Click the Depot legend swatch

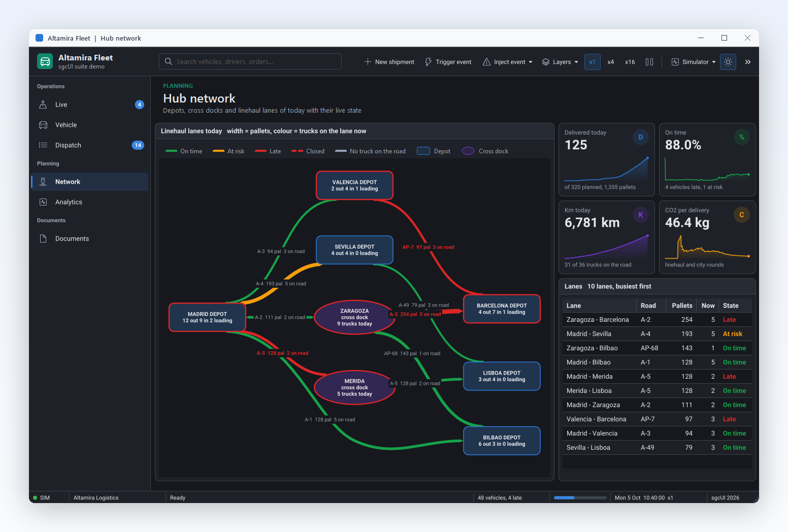(x=423, y=151)
